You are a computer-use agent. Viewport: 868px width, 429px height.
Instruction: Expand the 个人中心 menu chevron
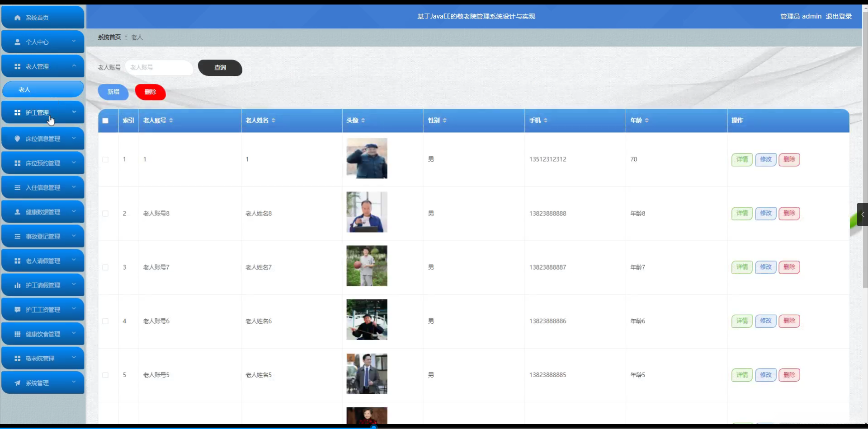point(74,41)
